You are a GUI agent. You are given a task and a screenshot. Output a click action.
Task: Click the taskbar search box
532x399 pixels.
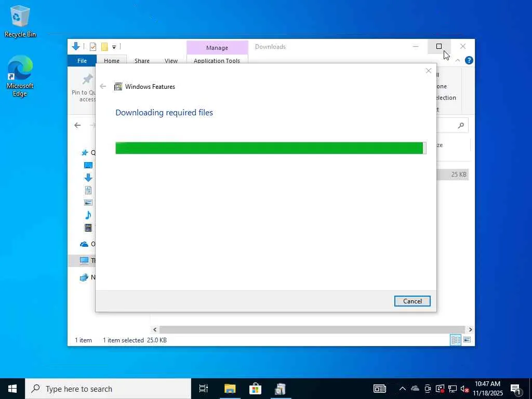[x=108, y=389]
